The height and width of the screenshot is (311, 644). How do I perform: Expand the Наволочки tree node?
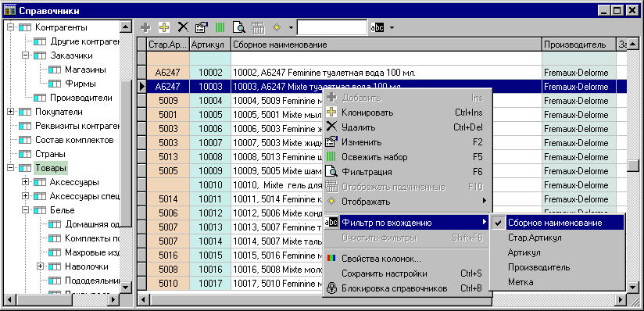[41, 266]
